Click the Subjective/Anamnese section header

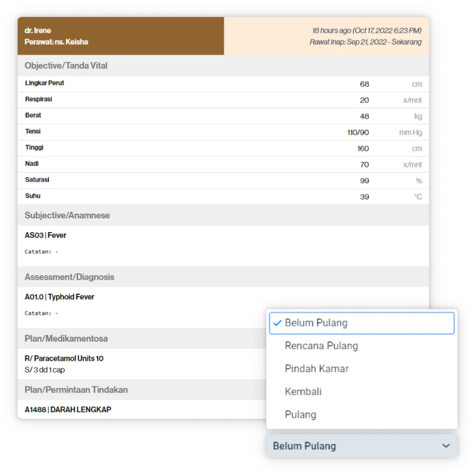coord(67,215)
